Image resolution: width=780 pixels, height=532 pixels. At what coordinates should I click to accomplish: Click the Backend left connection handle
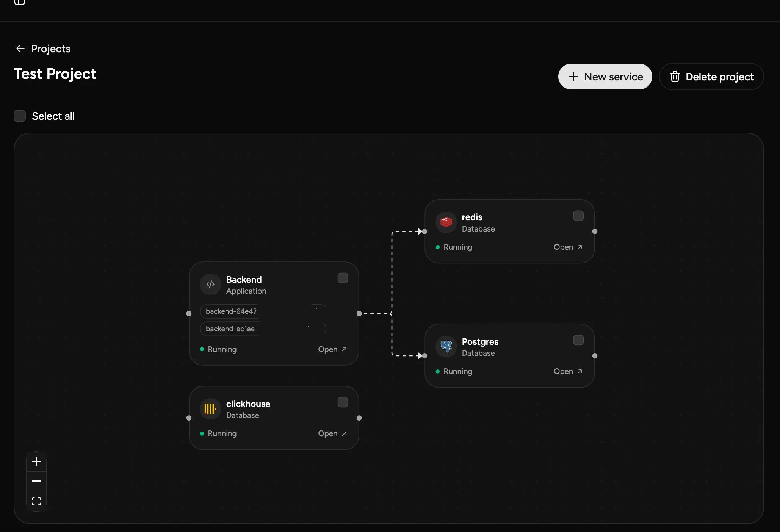tap(189, 313)
